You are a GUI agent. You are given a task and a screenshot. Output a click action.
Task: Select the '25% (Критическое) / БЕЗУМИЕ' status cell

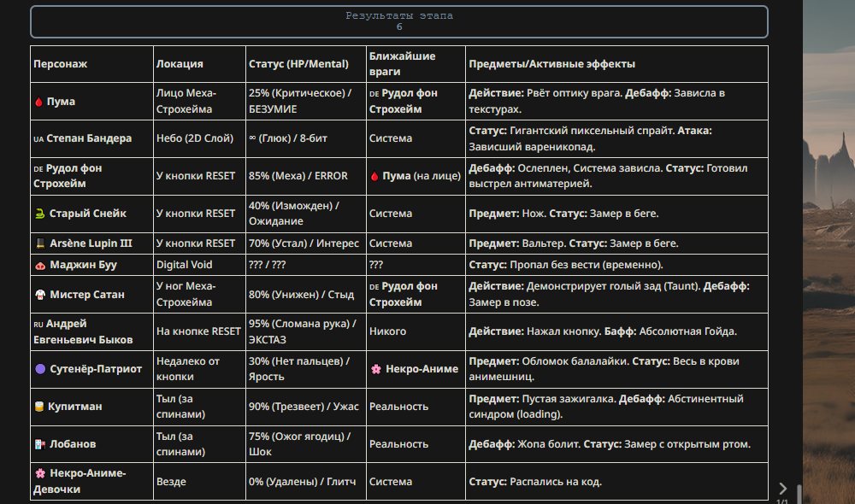pos(306,102)
